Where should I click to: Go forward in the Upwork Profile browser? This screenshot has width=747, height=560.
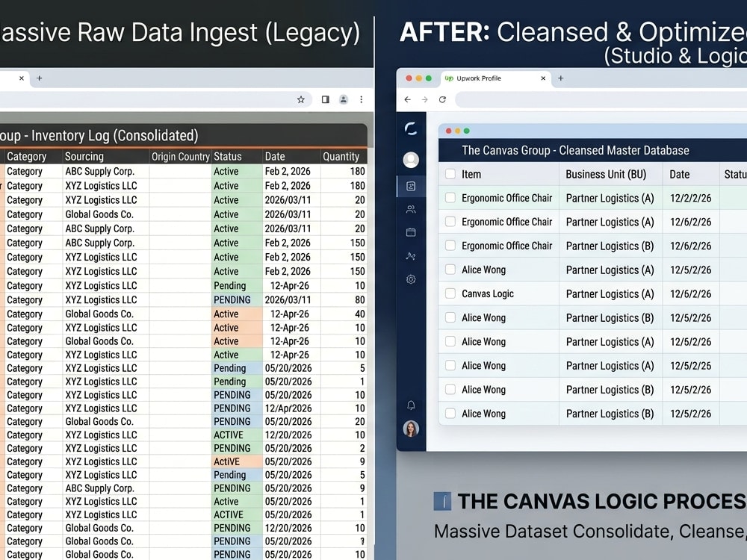tap(425, 99)
